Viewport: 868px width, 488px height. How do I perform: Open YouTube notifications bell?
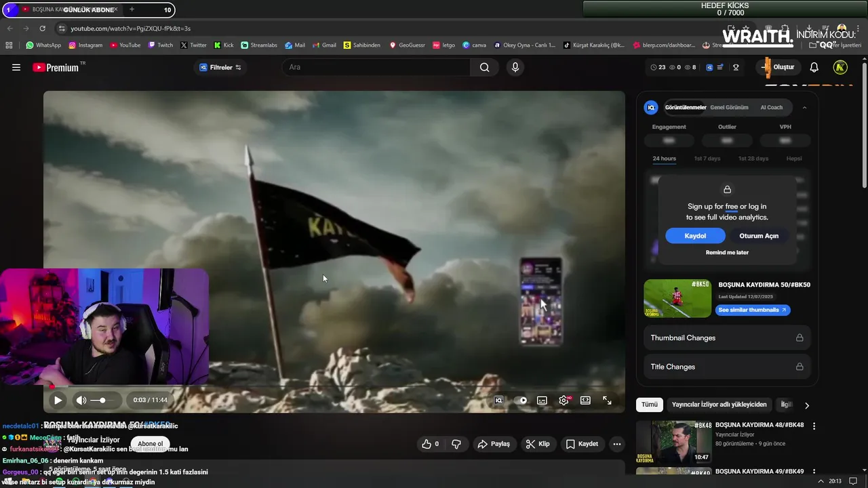(814, 67)
